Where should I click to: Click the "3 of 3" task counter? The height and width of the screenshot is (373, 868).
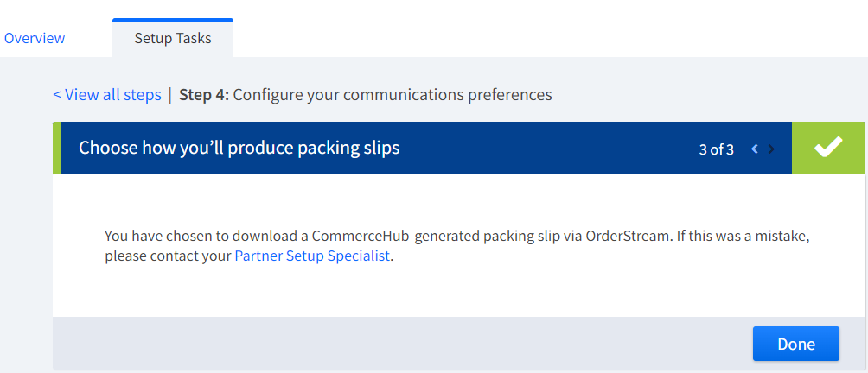pyautogui.click(x=716, y=149)
